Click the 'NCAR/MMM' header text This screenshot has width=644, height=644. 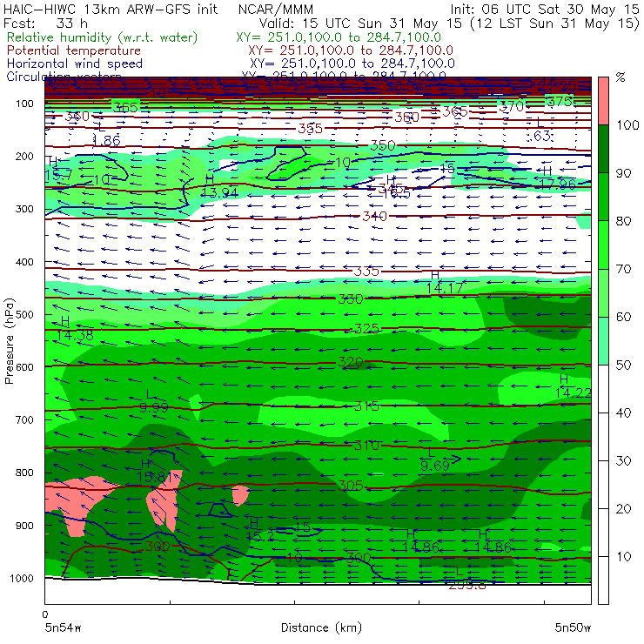tap(276, 9)
